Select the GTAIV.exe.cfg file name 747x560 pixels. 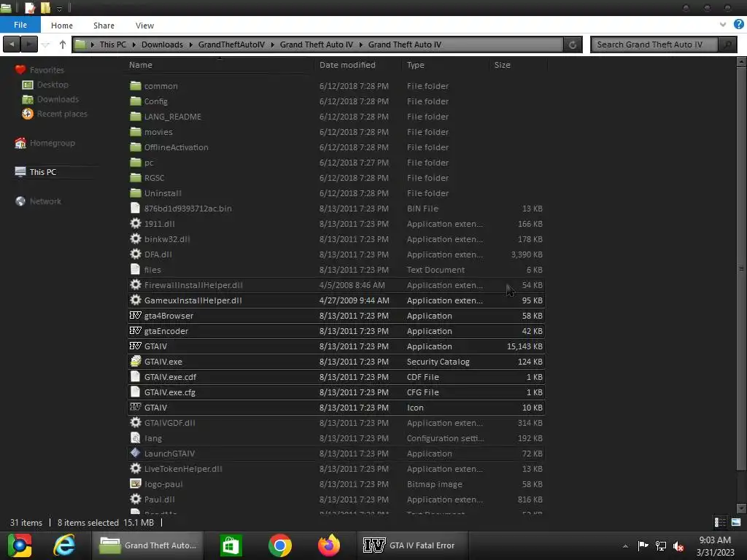tap(169, 392)
